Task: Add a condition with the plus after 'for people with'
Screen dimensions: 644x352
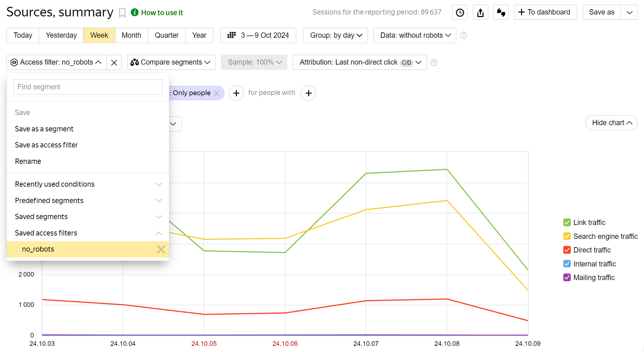Action: tap(308, 93)
